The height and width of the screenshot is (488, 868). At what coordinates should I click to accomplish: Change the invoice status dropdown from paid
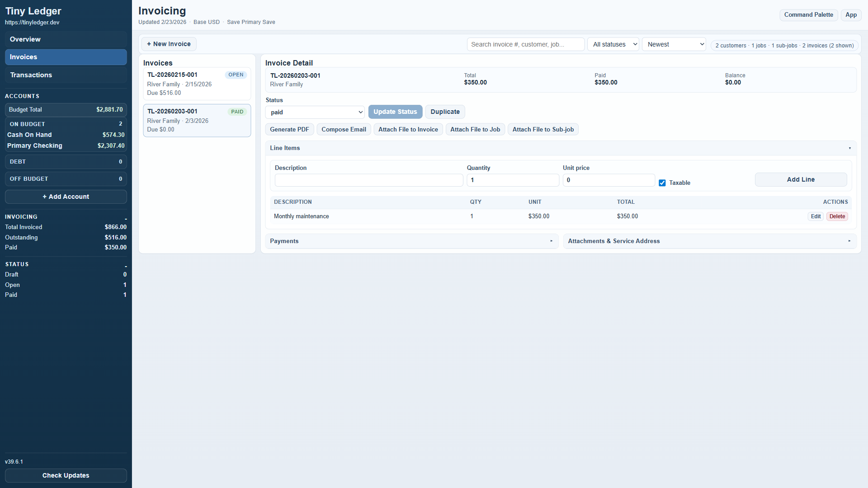[x=315, y=112]
